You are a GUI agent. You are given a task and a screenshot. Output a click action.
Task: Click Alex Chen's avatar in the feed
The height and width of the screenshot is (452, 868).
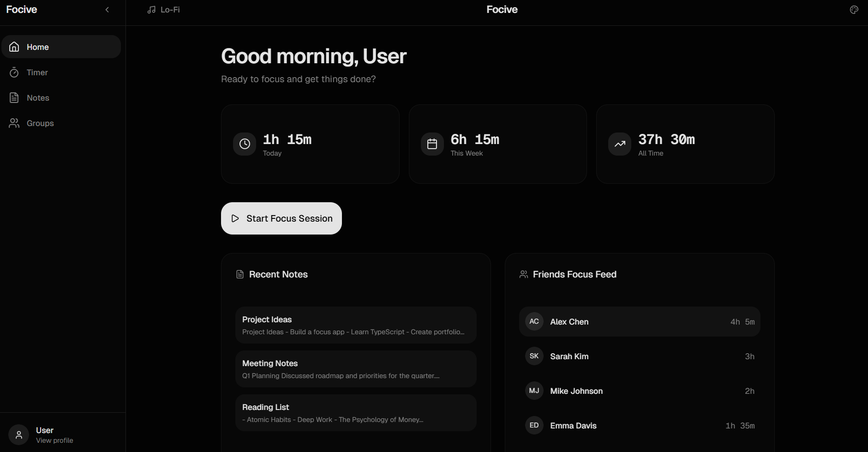coord(534,321)
